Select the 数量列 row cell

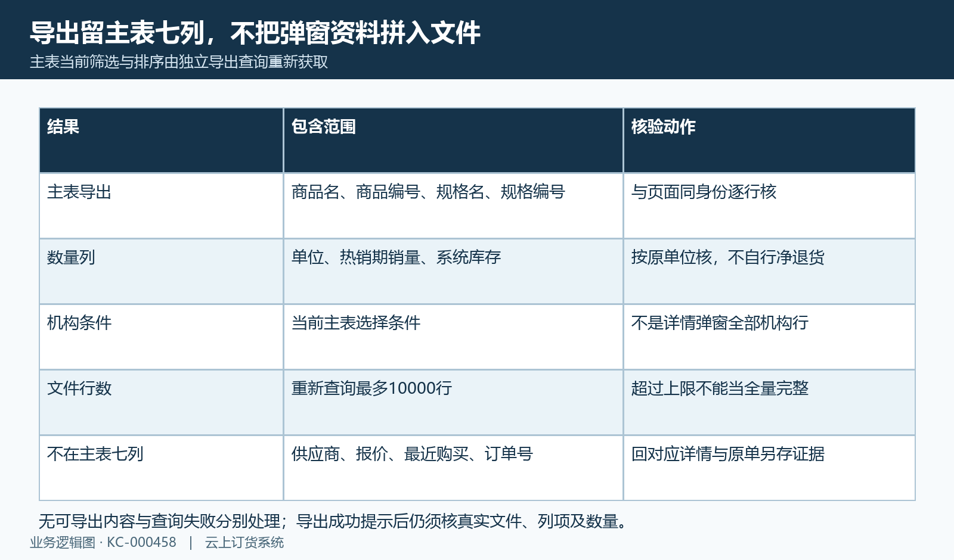(x=161, y=272)
